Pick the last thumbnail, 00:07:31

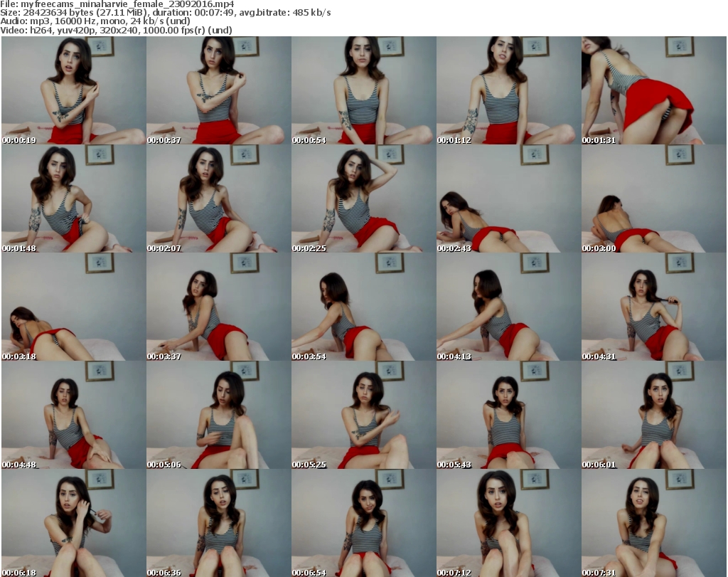[654, 523]
